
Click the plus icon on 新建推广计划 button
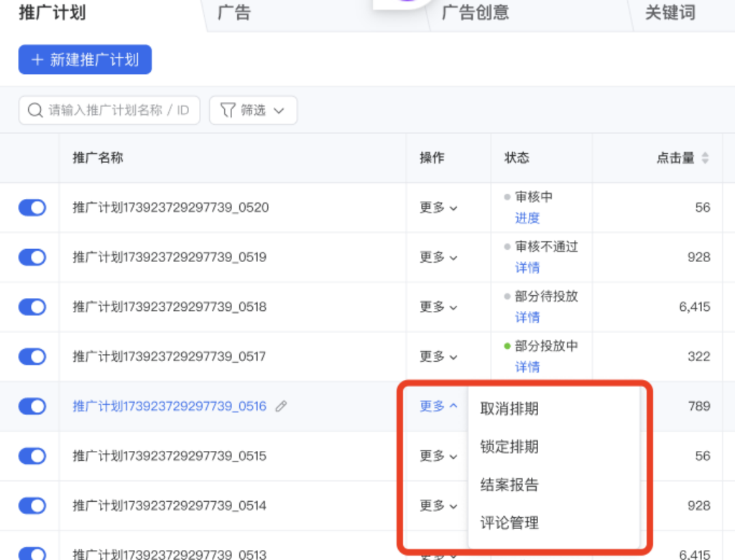coord(37,60)
